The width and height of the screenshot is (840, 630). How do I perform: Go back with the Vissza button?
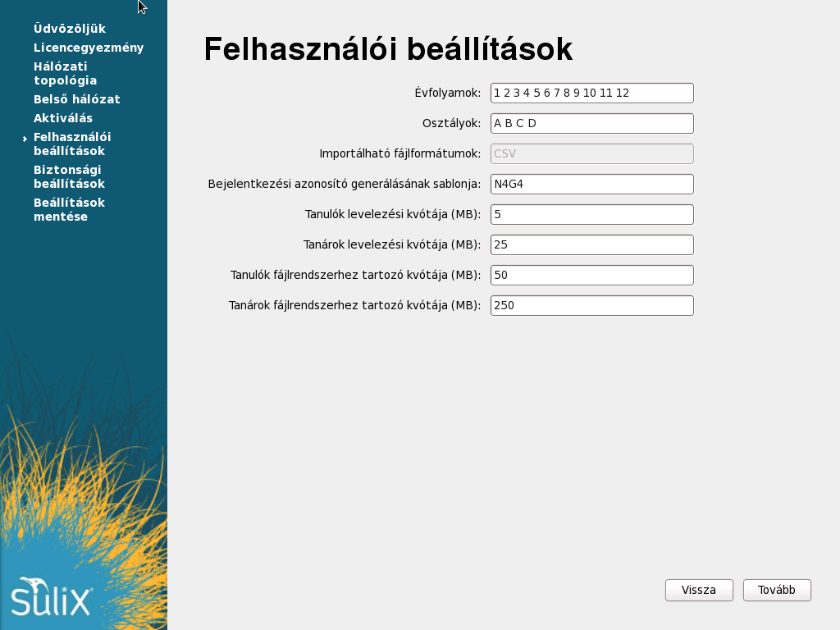699,590
